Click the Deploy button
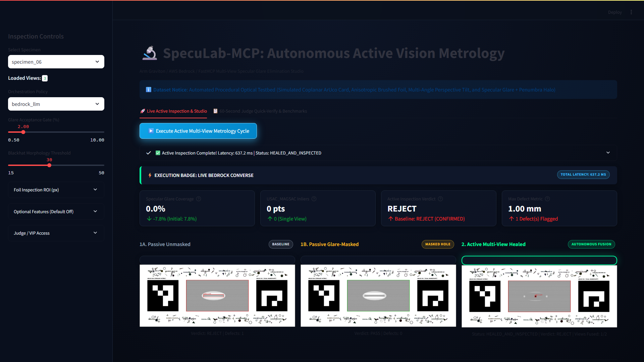This screenshot has height=362, width=644. tap(615, 12)
